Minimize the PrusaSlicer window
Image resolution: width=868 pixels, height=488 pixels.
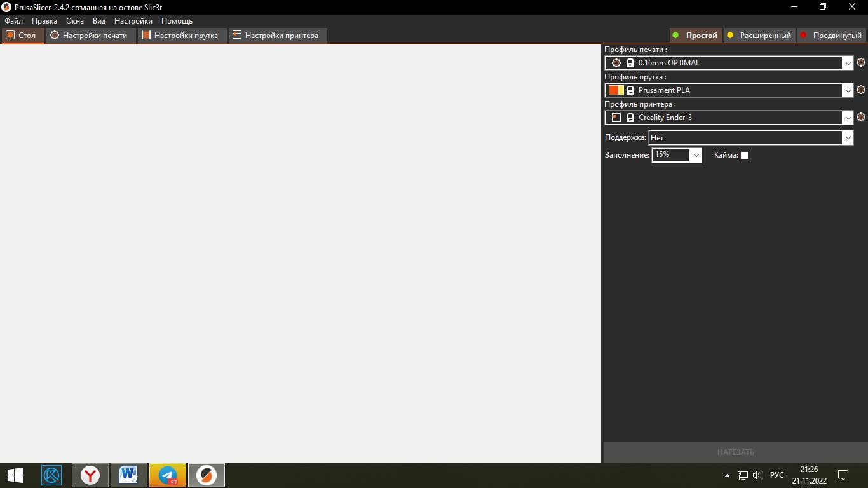click(794, 7)
